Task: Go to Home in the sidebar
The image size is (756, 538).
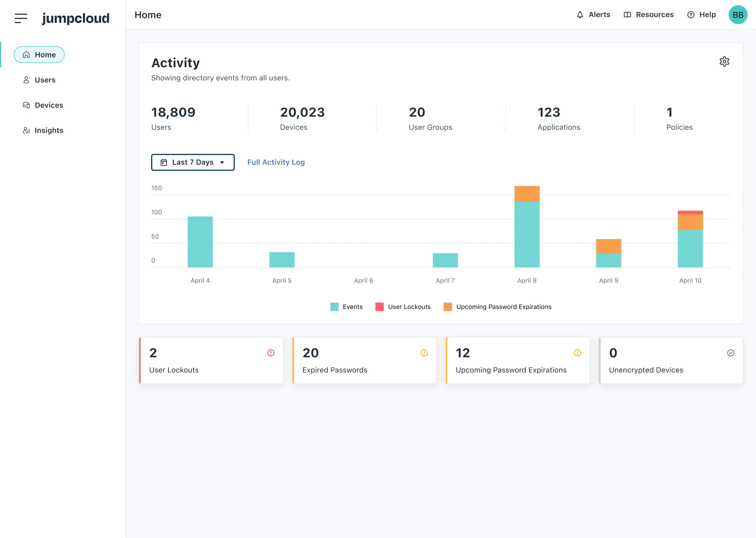Action: [39, 55]
